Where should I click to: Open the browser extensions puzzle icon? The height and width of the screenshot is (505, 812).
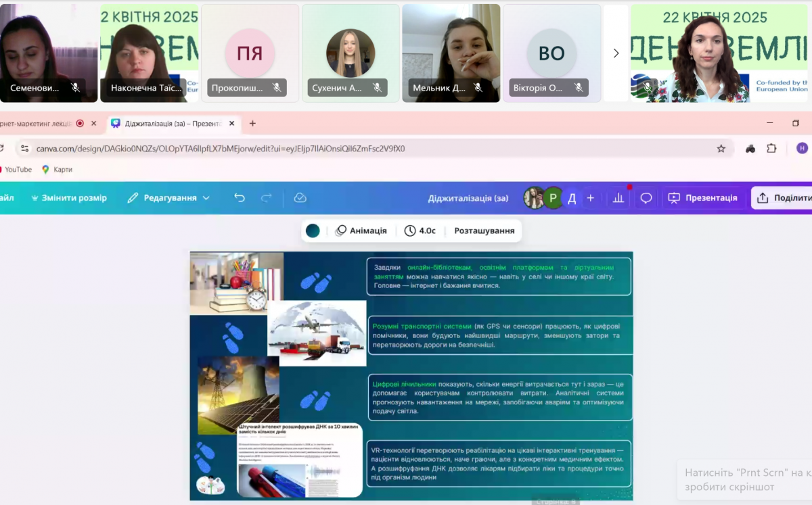point(771,149)
